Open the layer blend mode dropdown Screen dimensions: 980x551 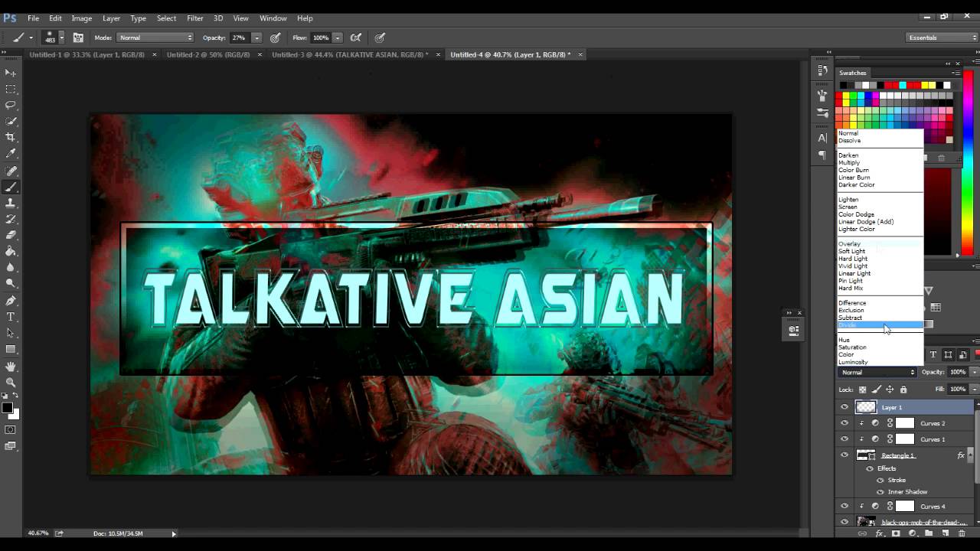pyautogui.click(x=877, y=372)
